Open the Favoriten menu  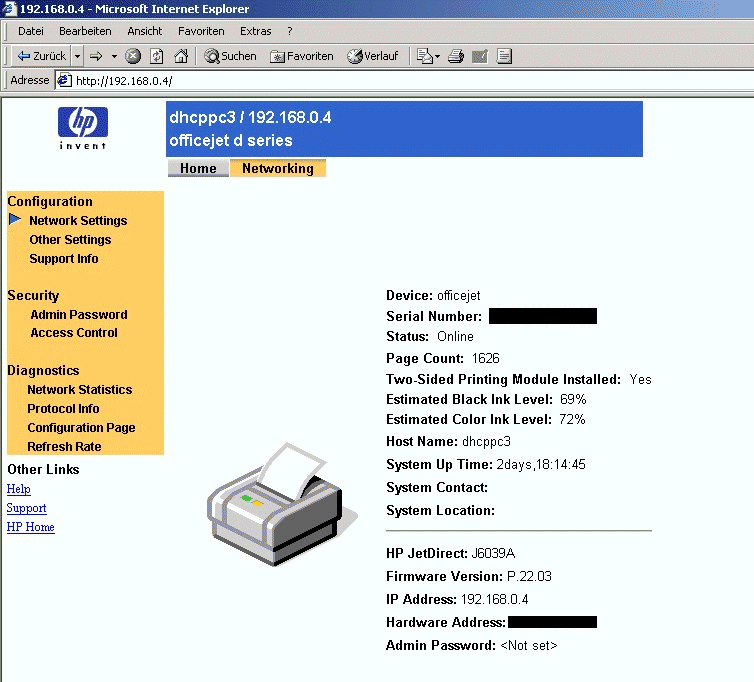[201, 31]
